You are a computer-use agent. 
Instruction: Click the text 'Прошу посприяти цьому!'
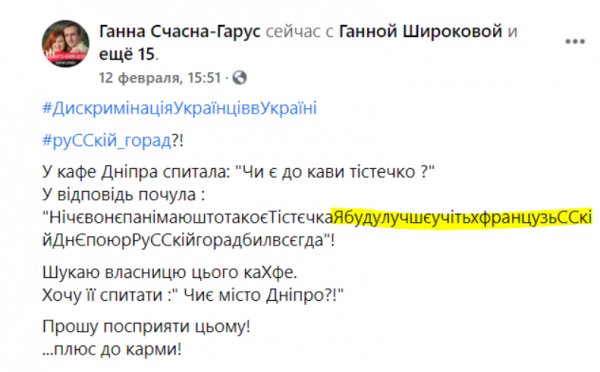(146, 326)
